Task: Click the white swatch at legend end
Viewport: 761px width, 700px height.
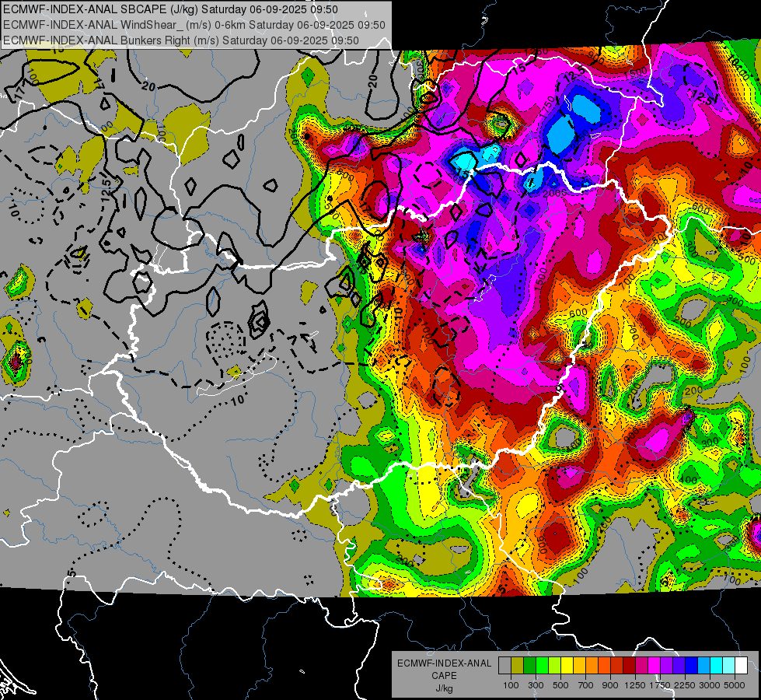Action: point(742,666)
